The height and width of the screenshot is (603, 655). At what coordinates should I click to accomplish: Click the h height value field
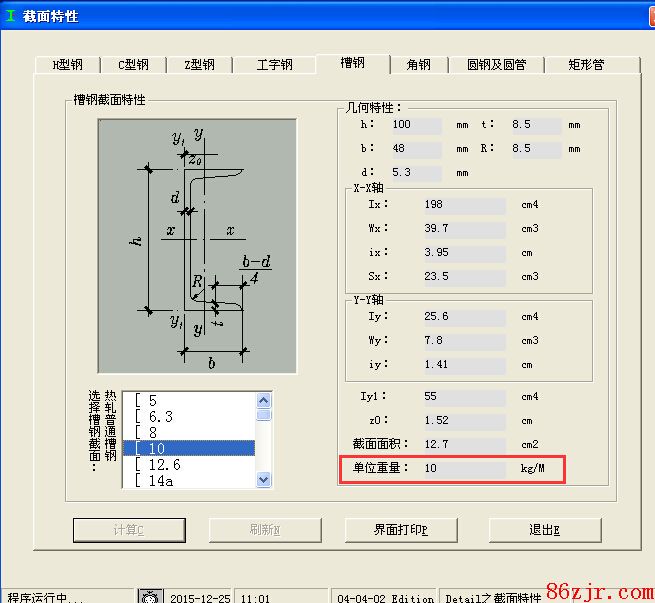coord(415,125)
